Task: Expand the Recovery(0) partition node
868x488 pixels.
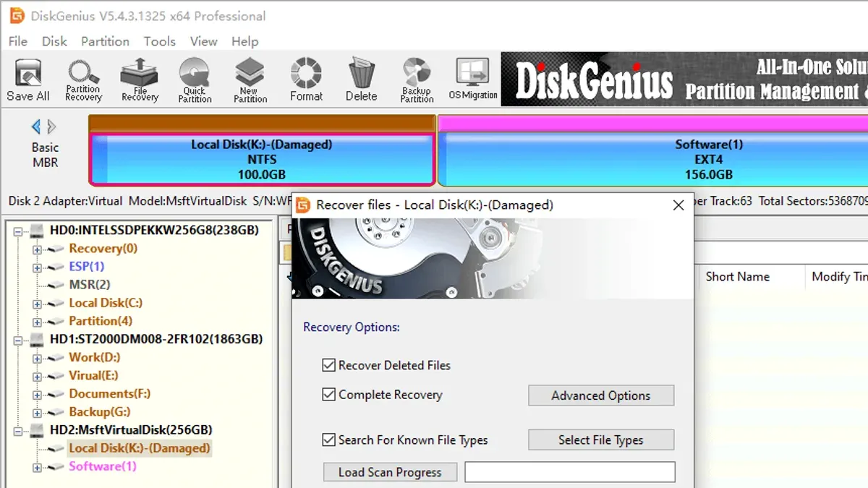Action: click(37, 249)
